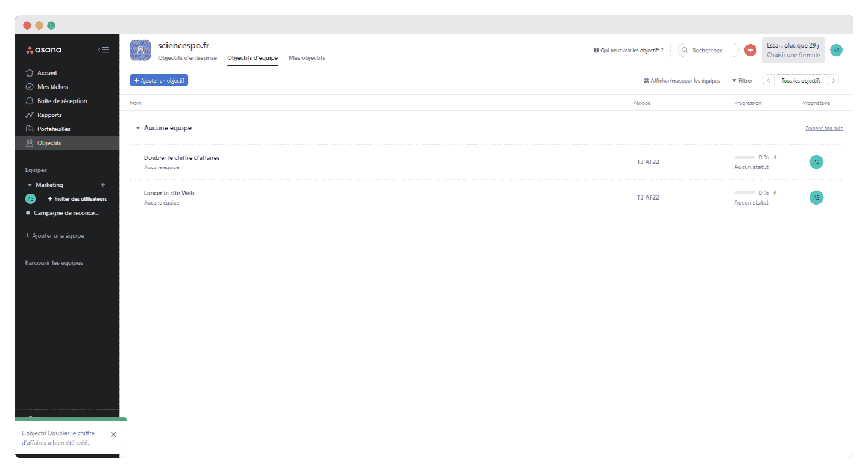Click owner avatar for Doubler le chiffre d'affaires
This screenshot has height=473, width=868.
click(x=816, y=162)
